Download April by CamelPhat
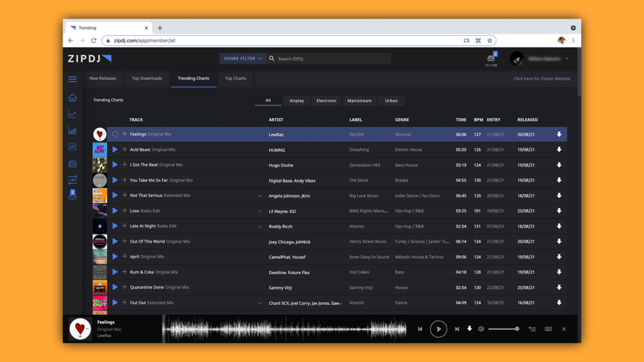 (x=559, y=256)
